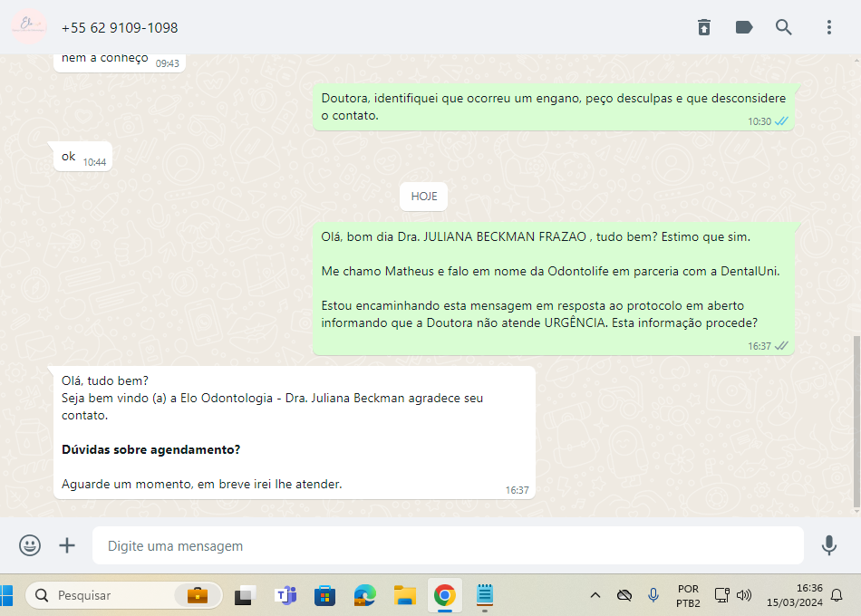Screen dimensions: 861x616
Task: Click the chat vertical scrollbar
Action: 856,421
